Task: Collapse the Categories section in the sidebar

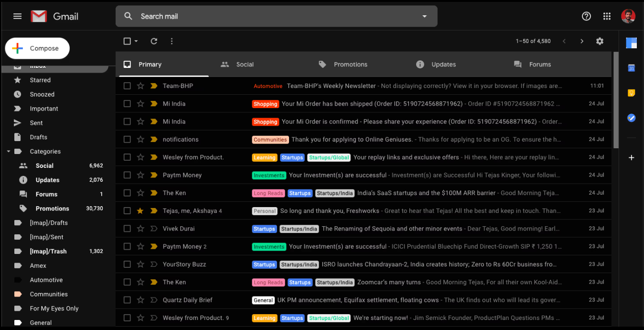Action: [x=8, y=151]
